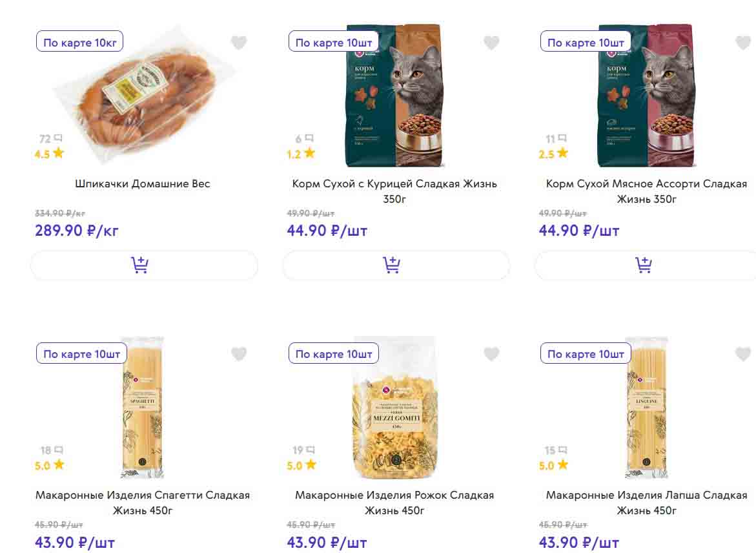Viewport: 756px width, 553px height.
Task: Open Корм Сухой с Курицей product link
Action: click(x=394, y=191)
